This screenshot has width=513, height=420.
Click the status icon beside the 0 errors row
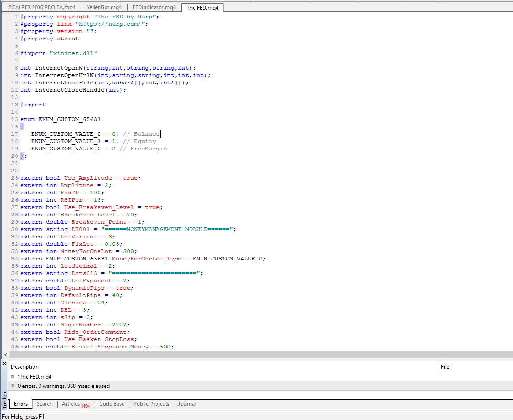click(x=13, y=386)
